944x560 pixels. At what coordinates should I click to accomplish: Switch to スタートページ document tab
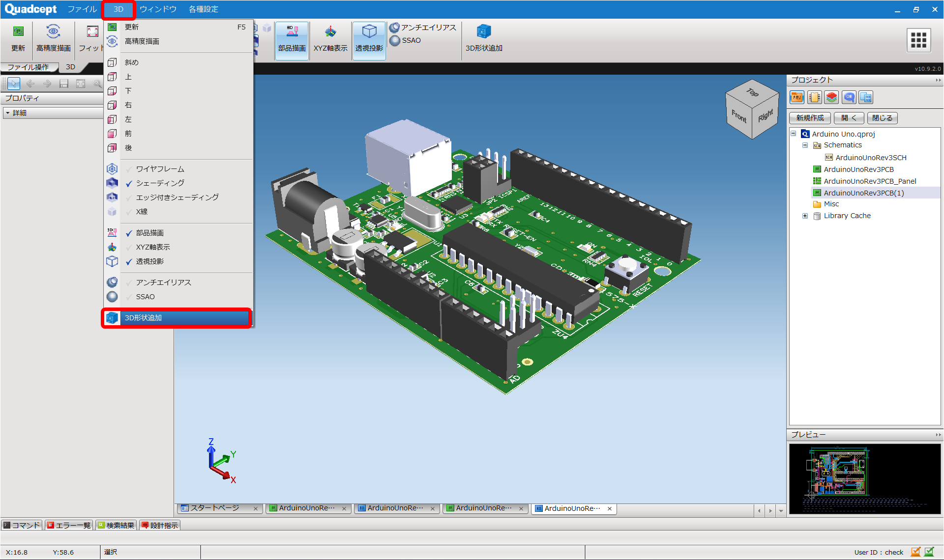(214, 508)
